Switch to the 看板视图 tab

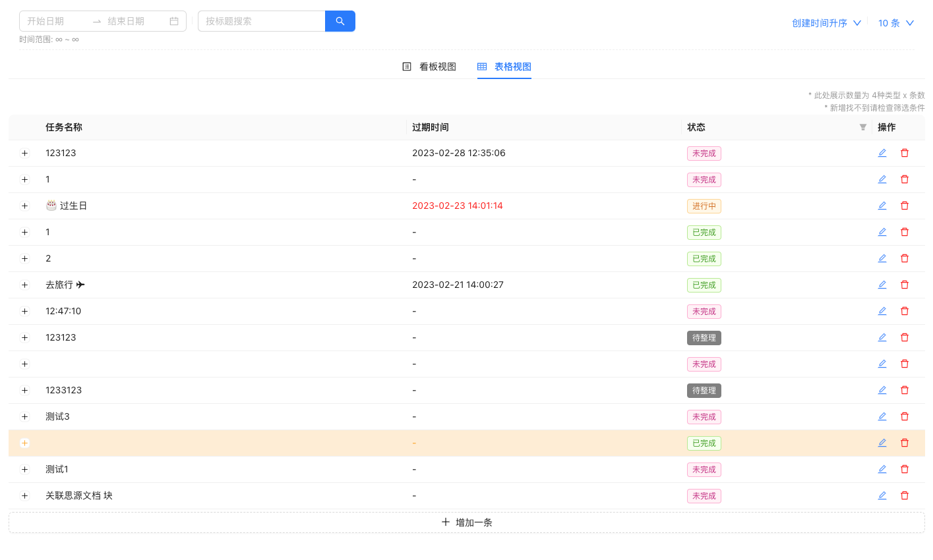click(x=437, y=67)
